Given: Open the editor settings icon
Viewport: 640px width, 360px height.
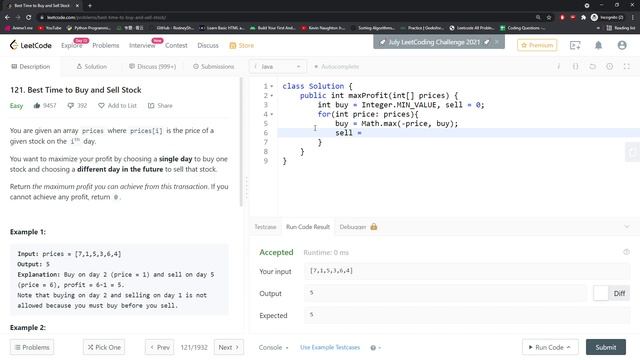Looking at the screenshot, I should (x=610, y=67).
